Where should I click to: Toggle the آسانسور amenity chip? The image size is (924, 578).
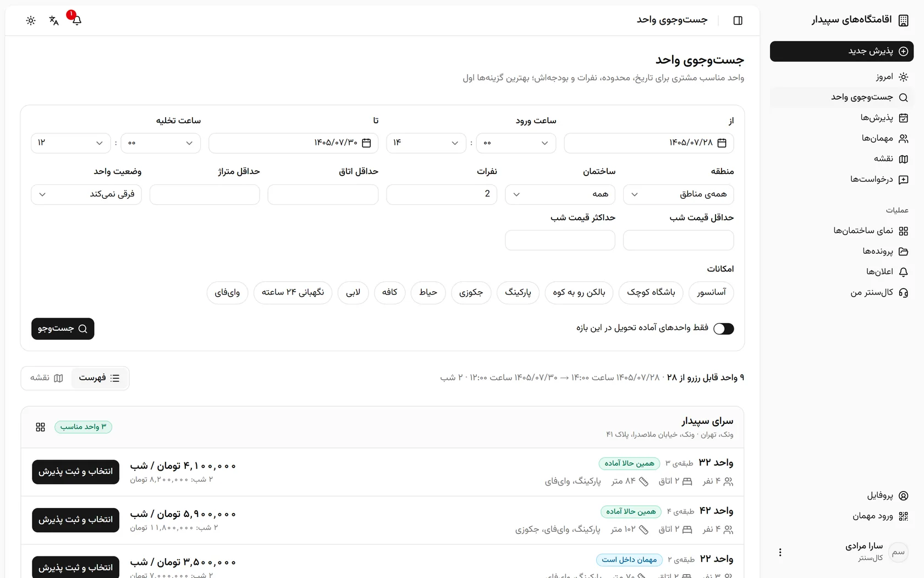click(x=711, y=293)
